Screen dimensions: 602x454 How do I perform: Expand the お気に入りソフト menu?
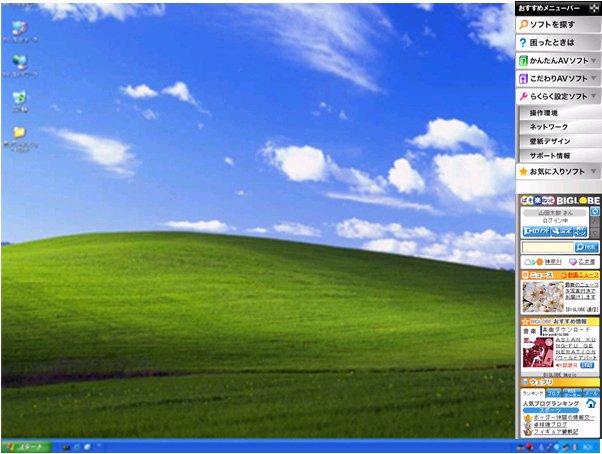tap(558, 172)
